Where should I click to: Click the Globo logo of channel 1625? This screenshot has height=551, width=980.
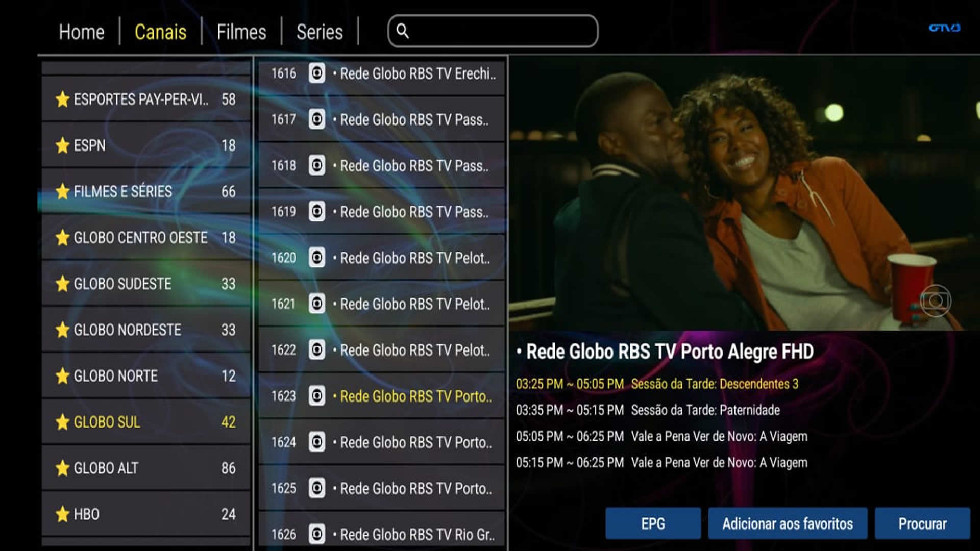[317, 488]
